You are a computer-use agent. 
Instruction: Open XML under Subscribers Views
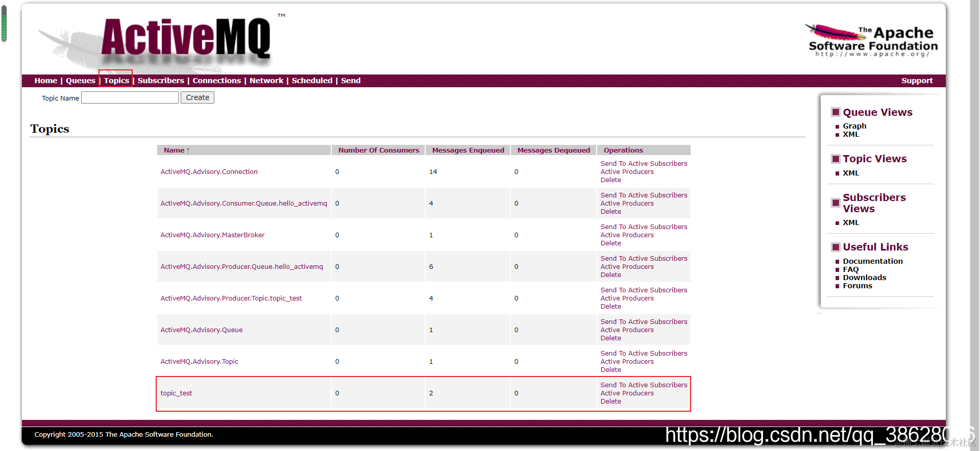click(851, 222)
